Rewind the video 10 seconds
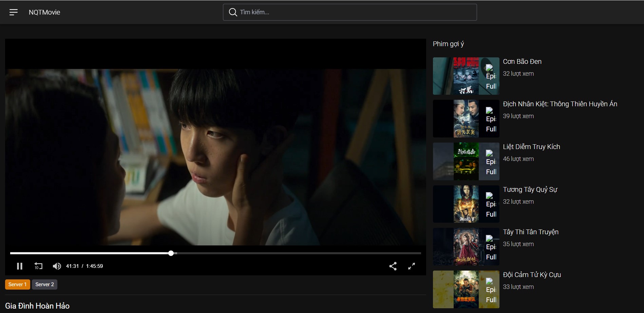Viewport: 644px width, 313px height. point(38,266)
